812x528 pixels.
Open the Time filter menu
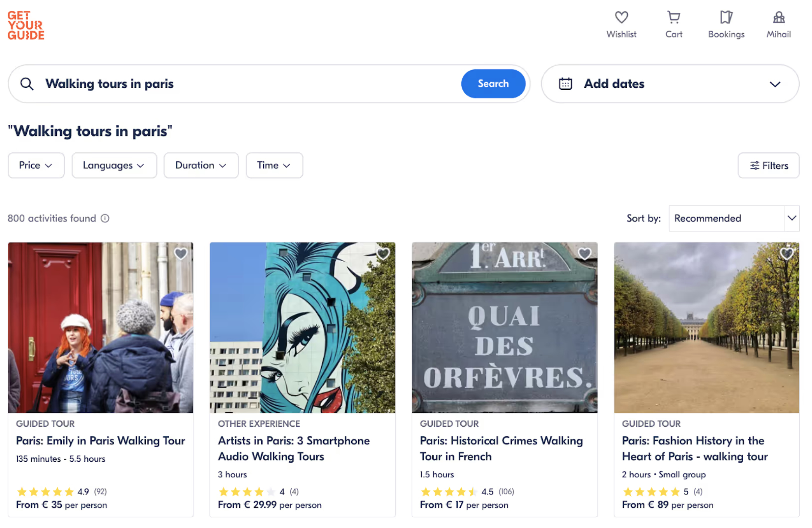tap(274, 165)
